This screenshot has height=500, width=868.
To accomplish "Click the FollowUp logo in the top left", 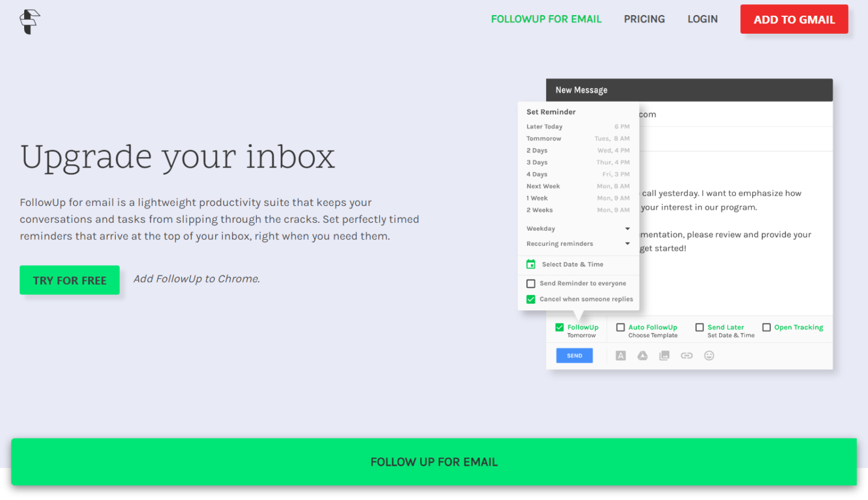I will 30,21.
